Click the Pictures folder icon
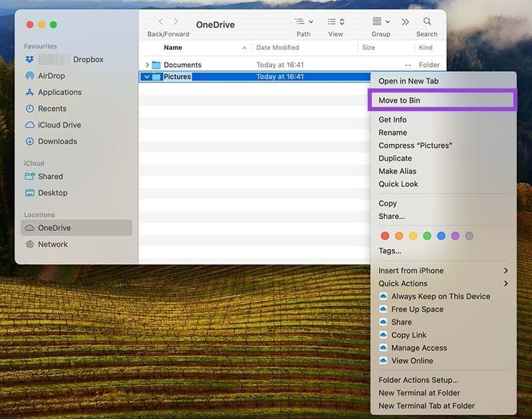Image resolution: width=532 pixels, height=419 pixels. pyautogui.click(x=156, y=76)
